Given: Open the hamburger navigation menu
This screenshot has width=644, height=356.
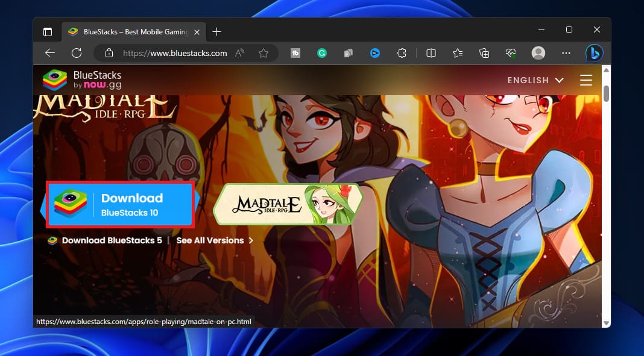Looking at the screenshot, I should coord(586,80).
